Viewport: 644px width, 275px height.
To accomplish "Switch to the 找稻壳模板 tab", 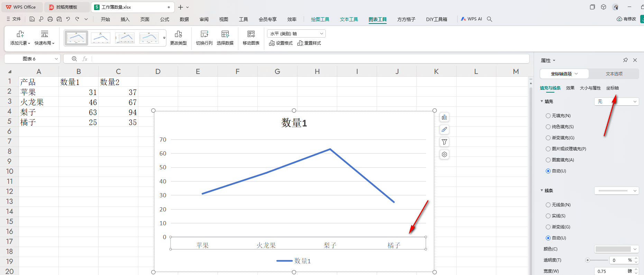I will [x=66, y=7].
